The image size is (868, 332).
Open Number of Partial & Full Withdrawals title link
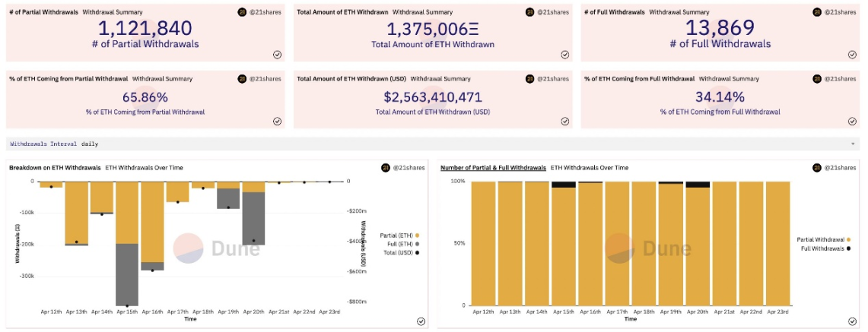tap(493, 167)
